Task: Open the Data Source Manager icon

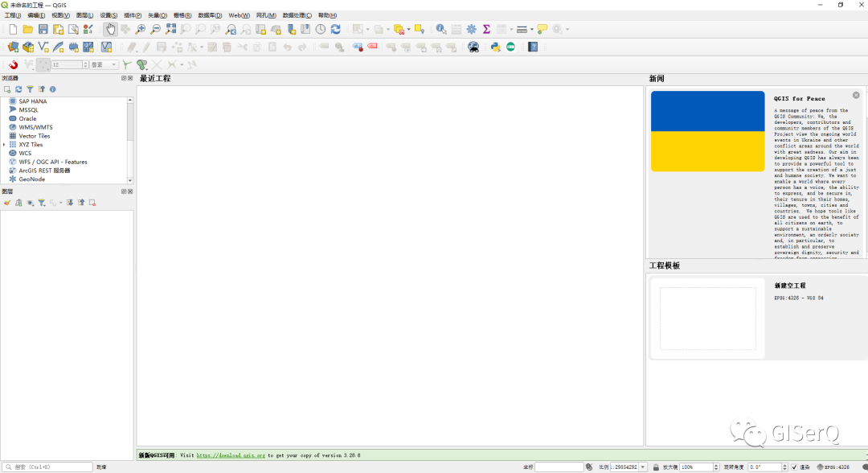Action: pyautogui.click(x=13, y=47)
